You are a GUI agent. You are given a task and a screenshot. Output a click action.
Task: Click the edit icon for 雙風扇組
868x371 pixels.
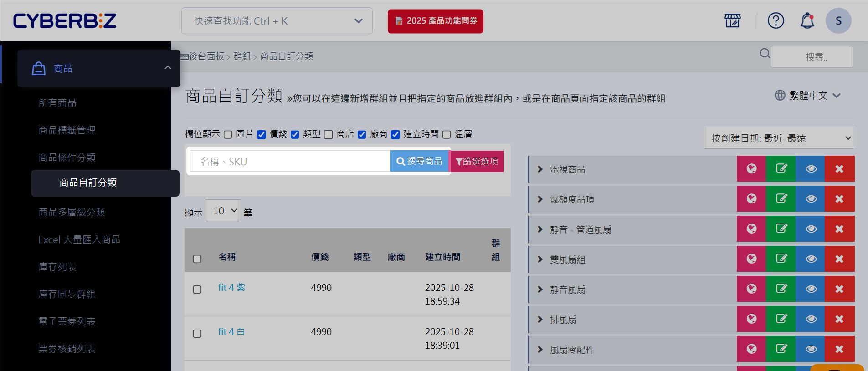coord(781,259)
